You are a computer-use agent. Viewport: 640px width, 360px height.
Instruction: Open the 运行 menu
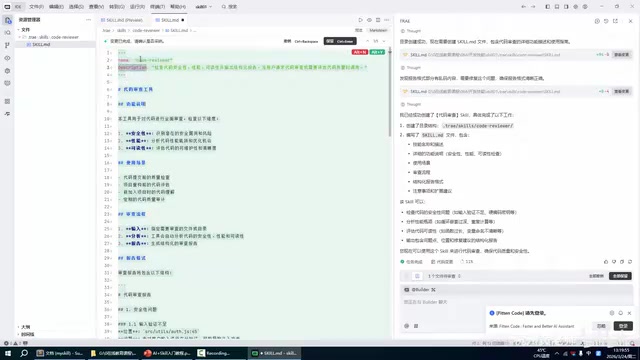[137, 7]
